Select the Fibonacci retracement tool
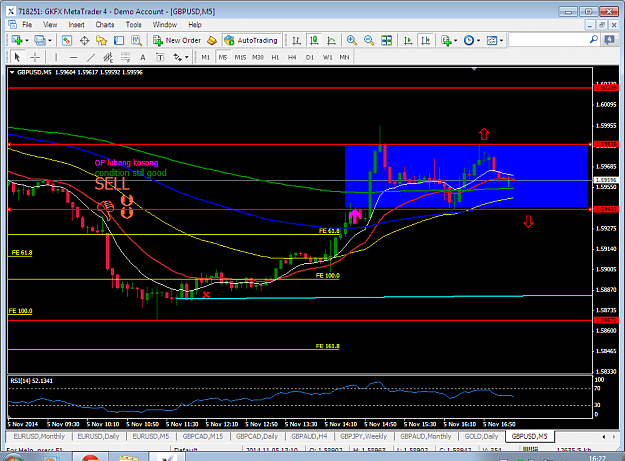The width and height of the screenshot is (625, 461). 126,57
